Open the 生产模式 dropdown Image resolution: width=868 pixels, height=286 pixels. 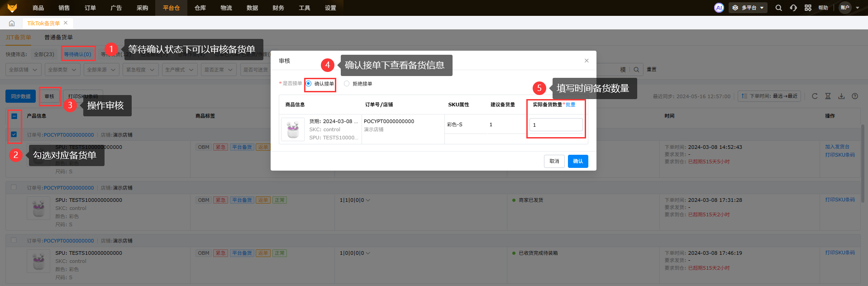click(180, 70)
